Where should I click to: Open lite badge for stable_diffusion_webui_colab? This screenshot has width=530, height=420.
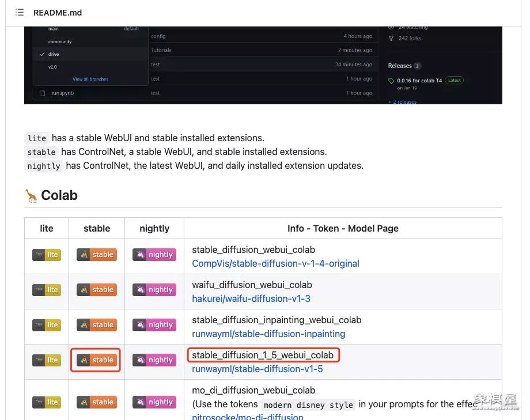tap(47, 255)
